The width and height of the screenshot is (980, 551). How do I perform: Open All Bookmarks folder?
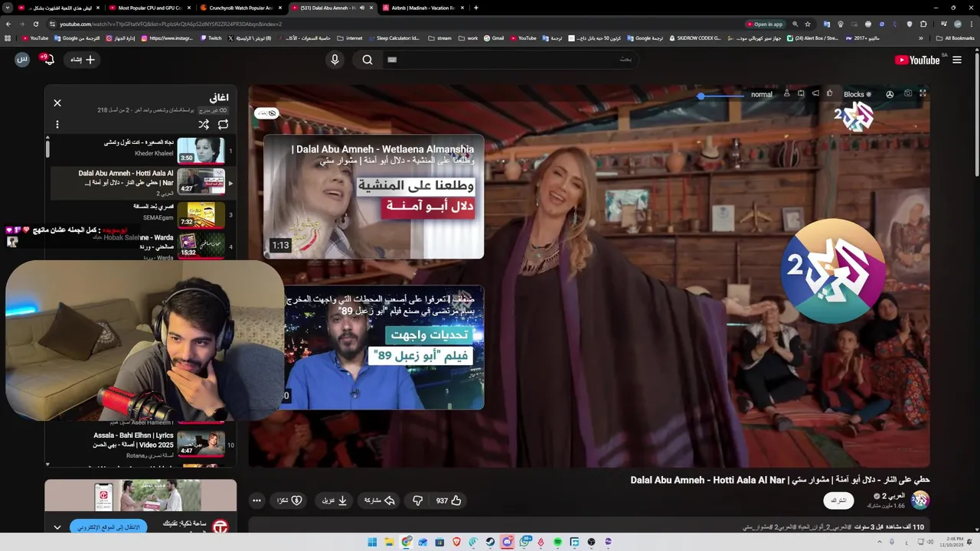click(x=955, y=37)
